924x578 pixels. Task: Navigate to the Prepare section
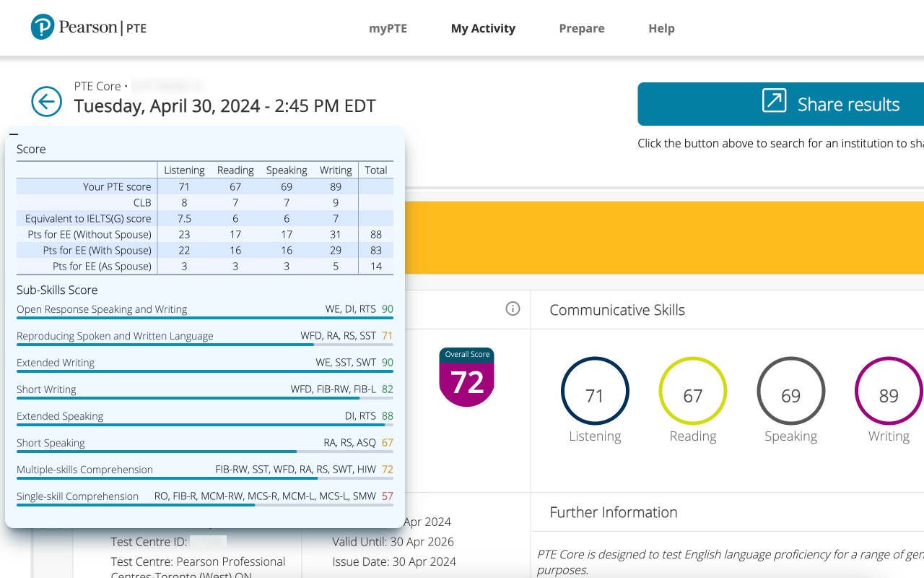(x=582, y=28)
